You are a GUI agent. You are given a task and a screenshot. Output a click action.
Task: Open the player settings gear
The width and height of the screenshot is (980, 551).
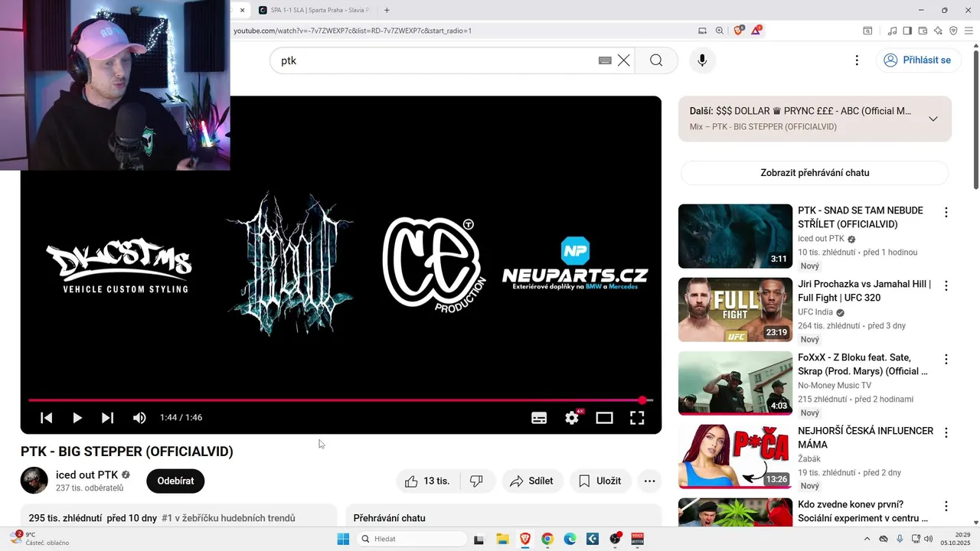coord(572,418)
